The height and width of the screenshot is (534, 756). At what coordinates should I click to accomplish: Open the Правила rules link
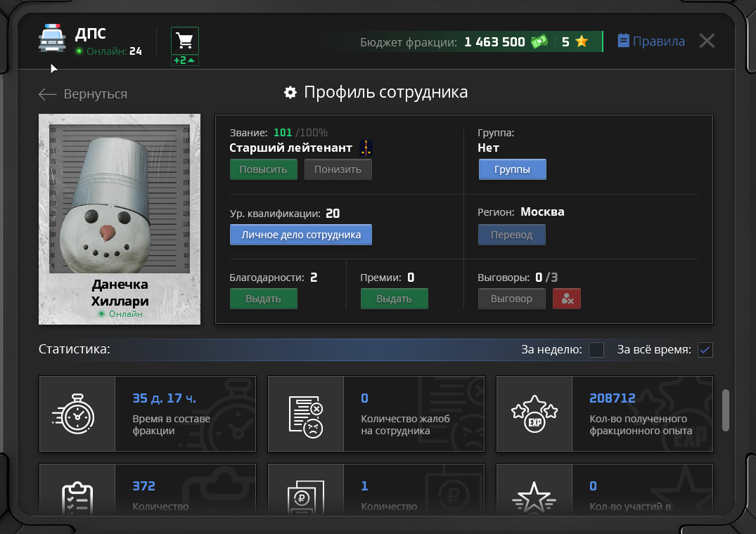click(x=651, y=41)
